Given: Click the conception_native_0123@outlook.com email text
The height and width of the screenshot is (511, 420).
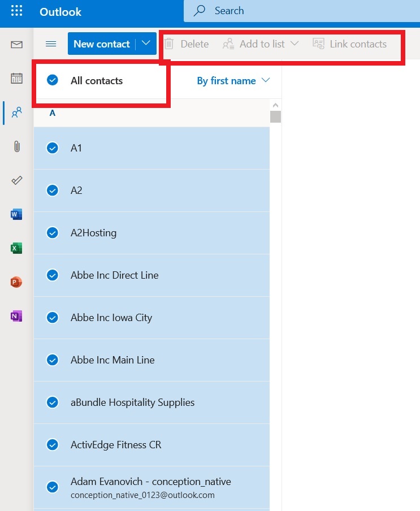Looking at the screenshot, I should coord(142,495).
